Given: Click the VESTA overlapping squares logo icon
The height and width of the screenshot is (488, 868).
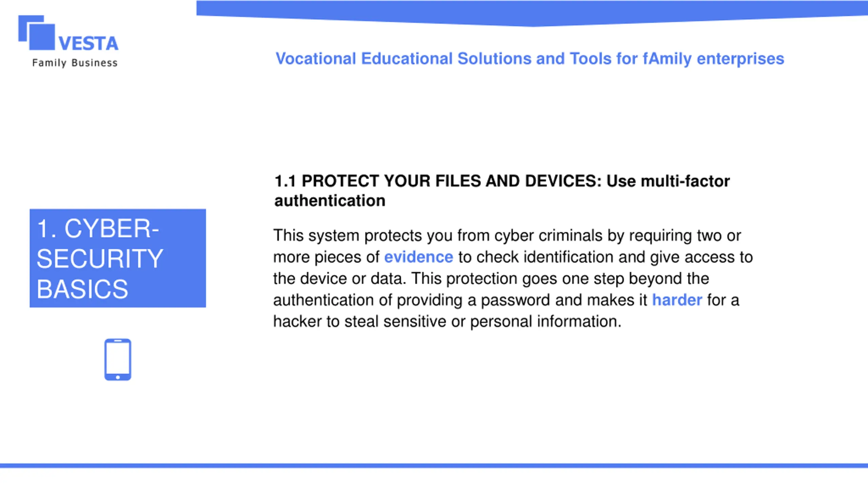Looking at the screenshot, I should tap(37, 33).
